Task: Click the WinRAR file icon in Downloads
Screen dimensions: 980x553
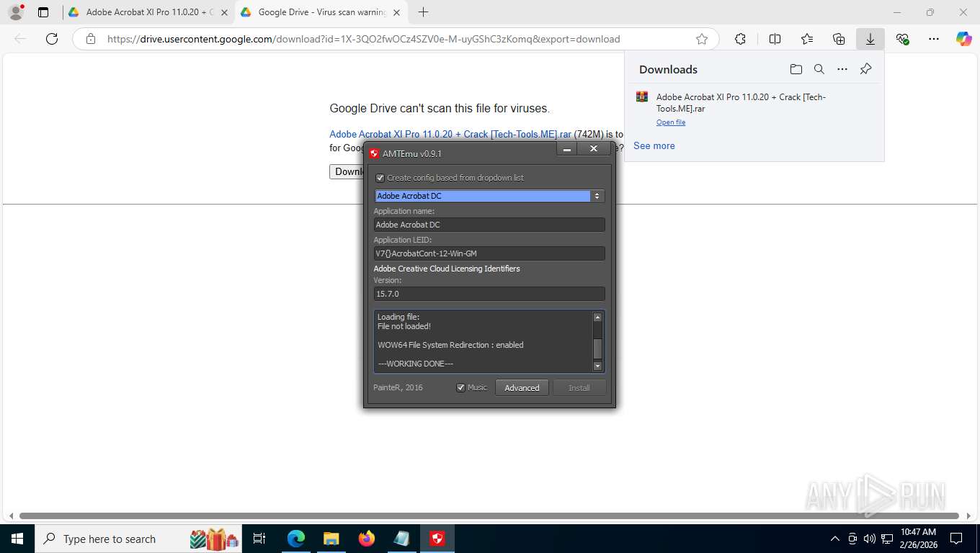Action: pos(642,97)
